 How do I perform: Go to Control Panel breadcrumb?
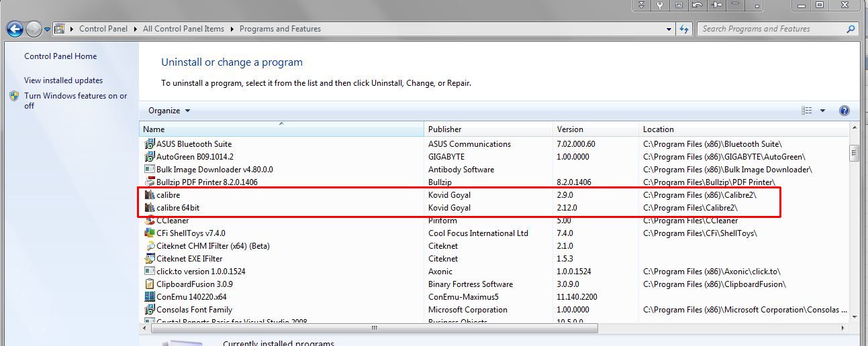click(x=104, y=29)
